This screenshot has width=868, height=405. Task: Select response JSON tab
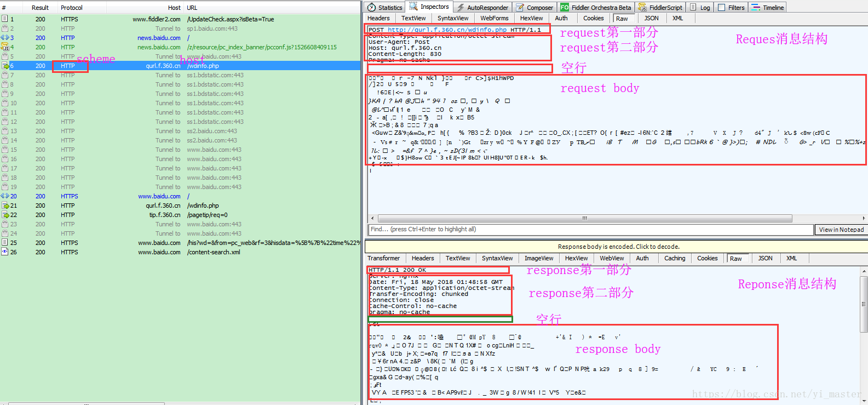coord(766,258)
